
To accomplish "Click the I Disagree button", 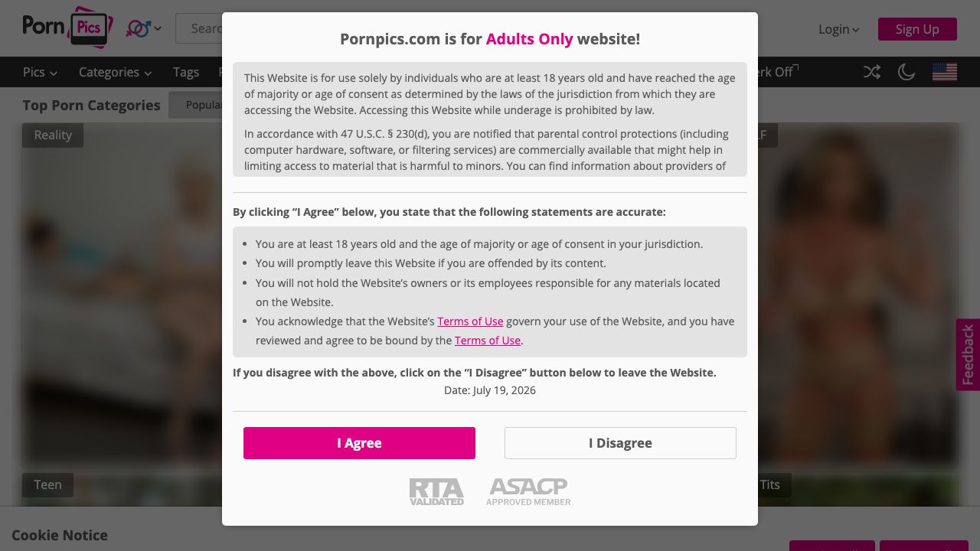I will pos(620,443).
